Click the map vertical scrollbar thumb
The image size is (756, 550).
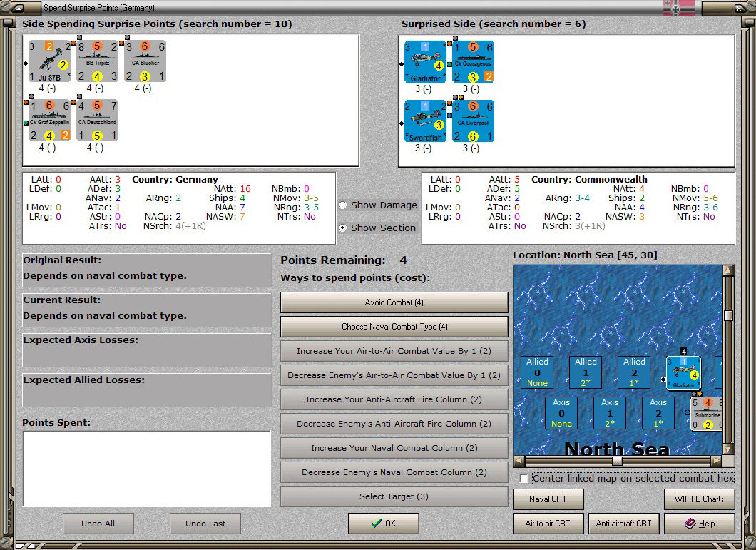(x=728, y=315)
